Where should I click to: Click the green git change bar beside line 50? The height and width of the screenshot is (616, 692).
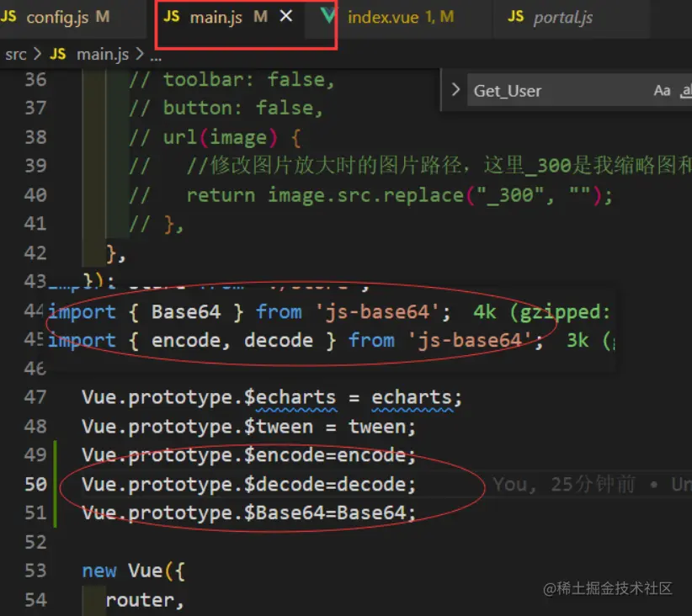[56, 484]
